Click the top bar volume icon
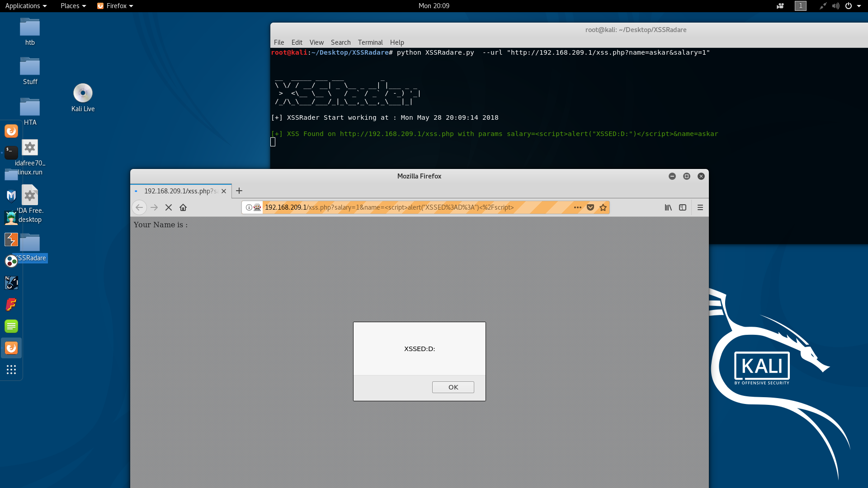The width and height of the screenshot is (868, 488). [836, 6]
